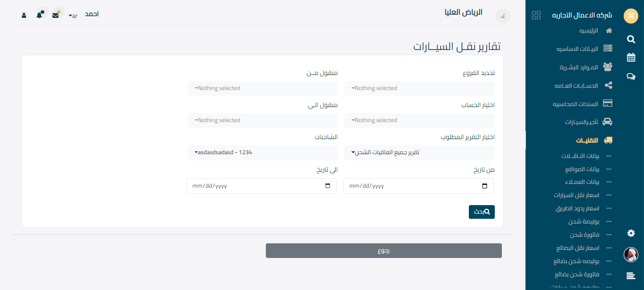Click the رجوع back button
Image resolution: width=644 pixels, height=290 pixels.
383,251
